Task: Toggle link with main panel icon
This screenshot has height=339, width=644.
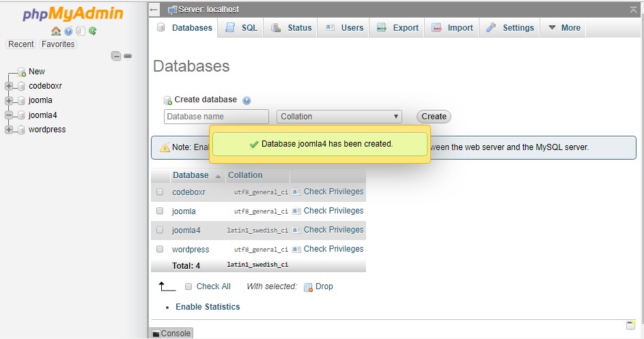Action: click(x=128, y=56)
